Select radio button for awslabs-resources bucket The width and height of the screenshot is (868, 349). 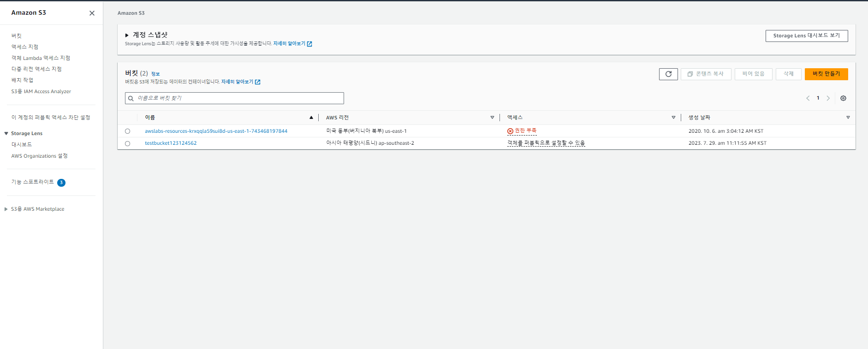point(127,131)
